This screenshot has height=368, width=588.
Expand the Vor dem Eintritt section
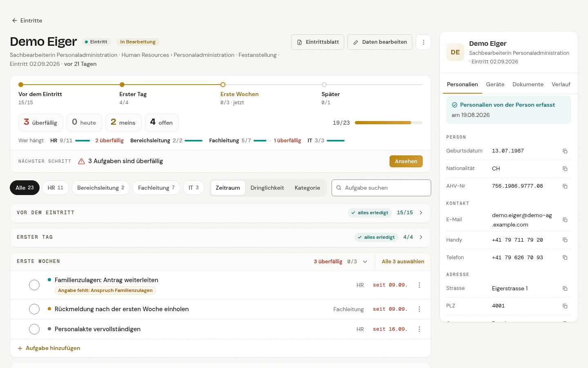(x=220, y=213)
